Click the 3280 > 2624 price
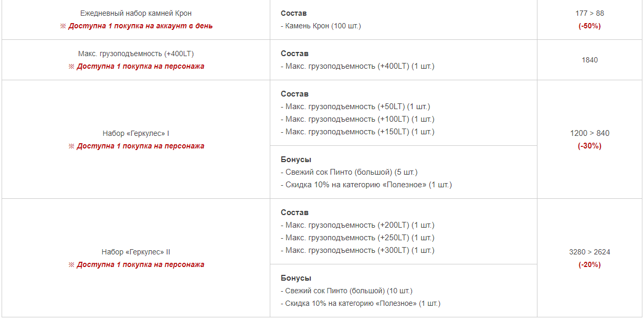This screenshot has width=644, height=320. pyautogui.click(x=589, y=252)
